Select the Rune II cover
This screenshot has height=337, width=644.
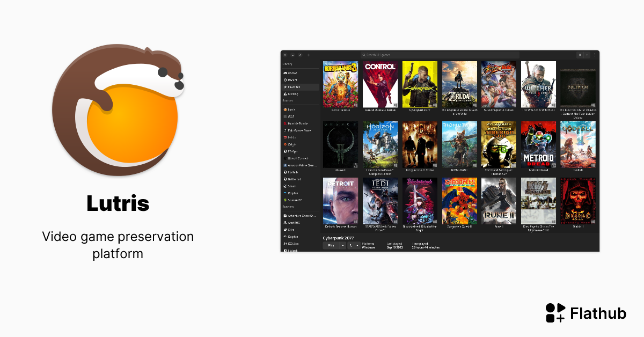pos(499,201)
